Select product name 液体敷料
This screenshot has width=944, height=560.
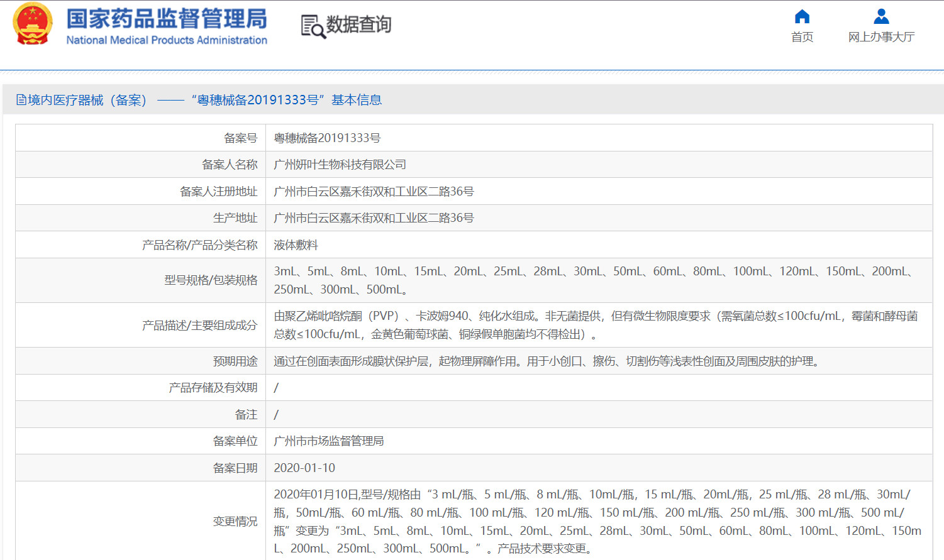[296, 245]
